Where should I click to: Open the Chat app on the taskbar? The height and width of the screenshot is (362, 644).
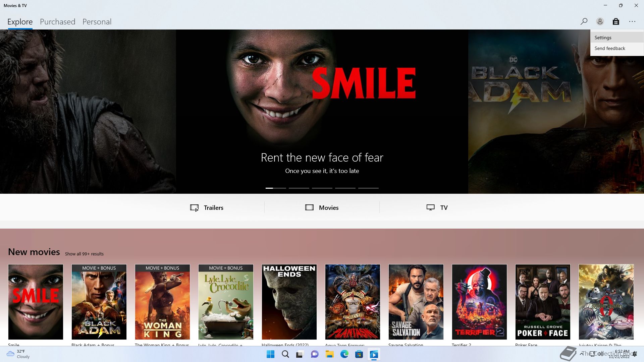click(x=315, y=354)
